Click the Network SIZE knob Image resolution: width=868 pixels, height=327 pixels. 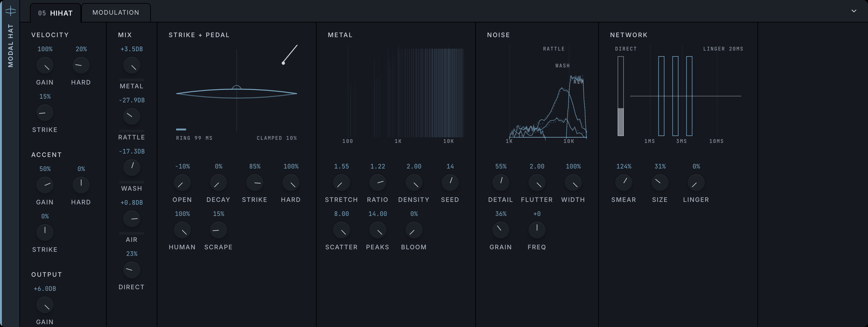pos(660,183)
